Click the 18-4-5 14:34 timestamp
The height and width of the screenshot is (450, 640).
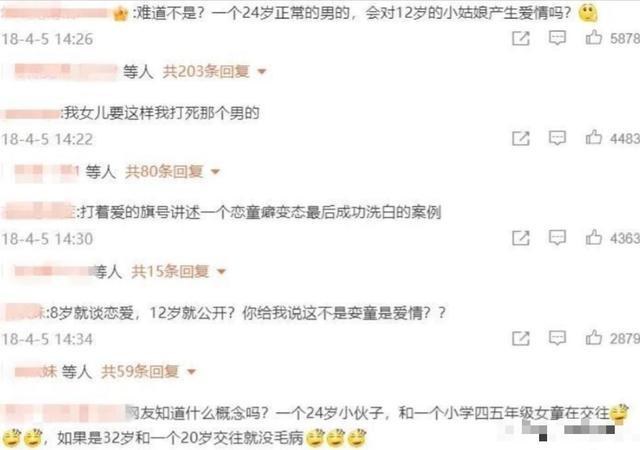[47, 339]
